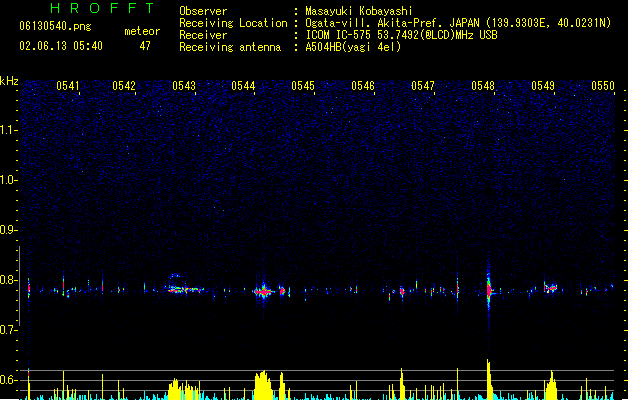Click the Observer label
The width and height of the screenshot is (629, 400).
click(203, 11)
